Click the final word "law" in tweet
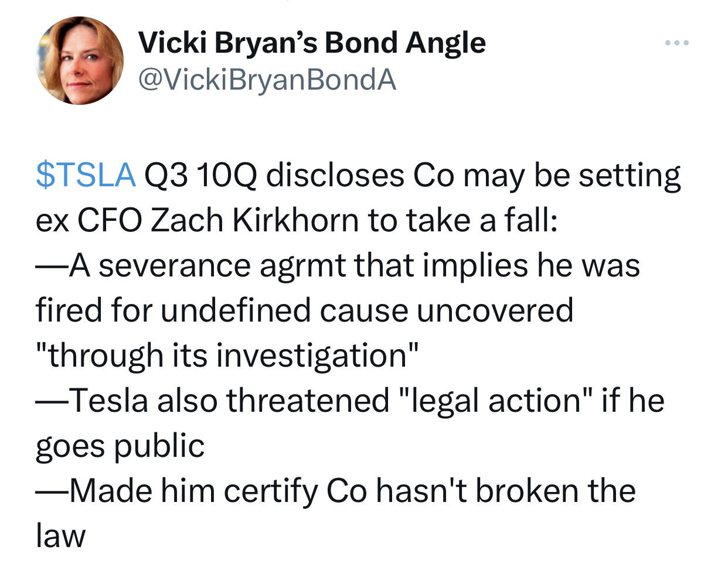 60,535
